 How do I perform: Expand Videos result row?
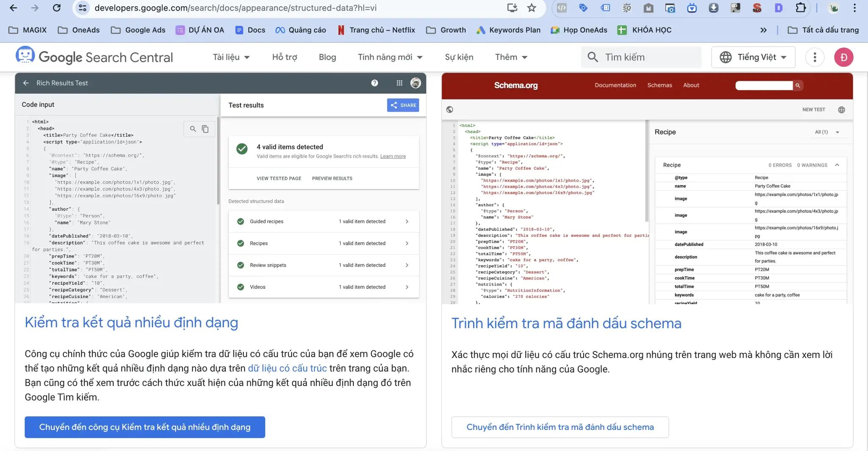324,287
